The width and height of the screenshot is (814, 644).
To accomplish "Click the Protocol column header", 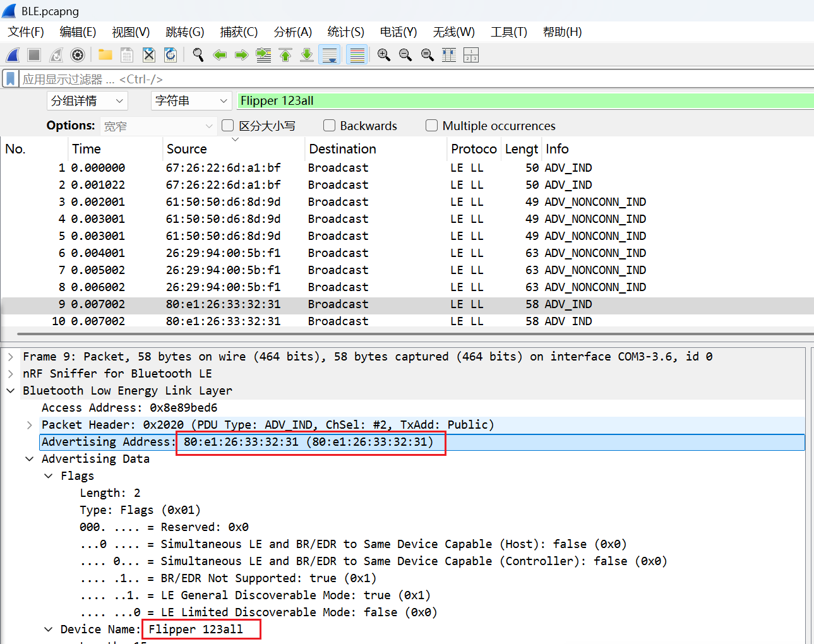I will click(x=474, y=149).
